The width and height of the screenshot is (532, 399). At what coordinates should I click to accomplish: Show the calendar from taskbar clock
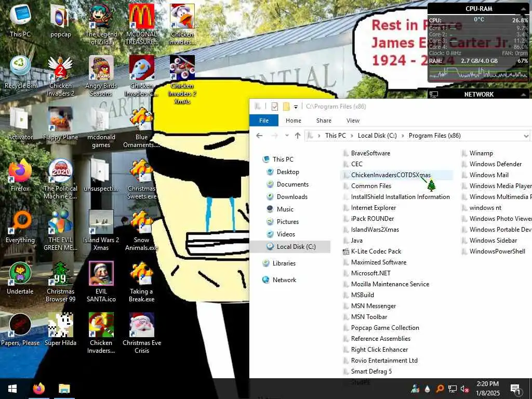[487, 389]
